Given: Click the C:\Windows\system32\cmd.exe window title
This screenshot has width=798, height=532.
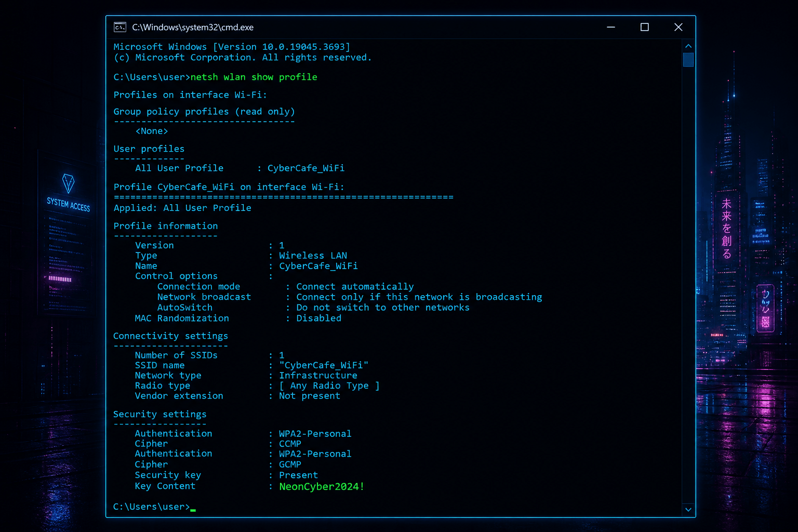Looking at the screenshot, I should 193,27.
